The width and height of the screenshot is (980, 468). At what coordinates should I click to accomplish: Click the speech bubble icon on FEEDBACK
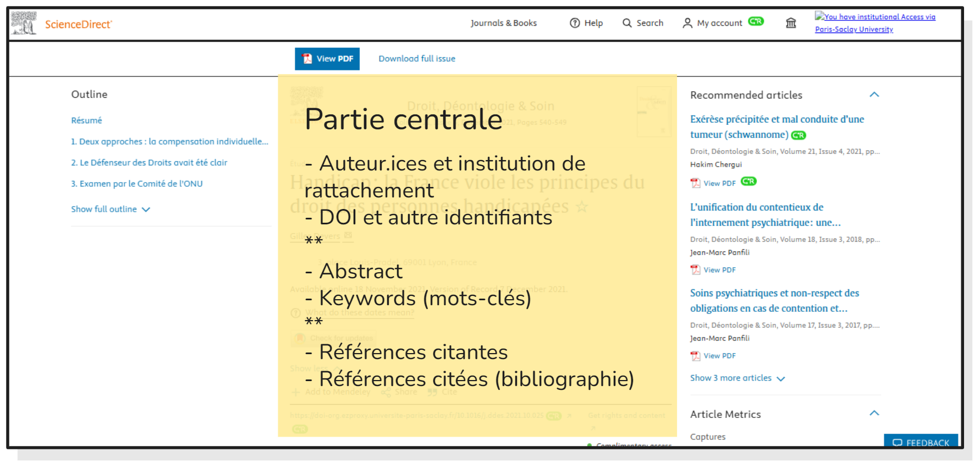(x=898, y=443)
